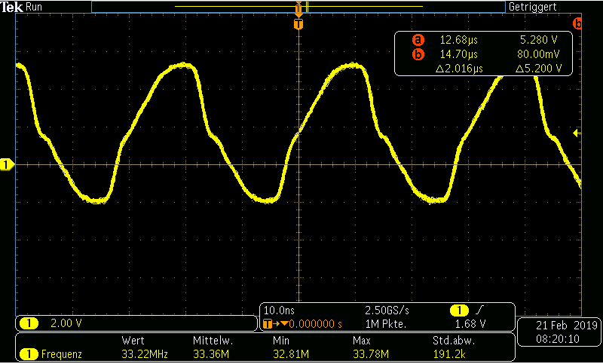Image resolution: width=603 pixels, height=364 pixels.
Task: Click the 33.22MHz Wert value
Action: [145, 354]
